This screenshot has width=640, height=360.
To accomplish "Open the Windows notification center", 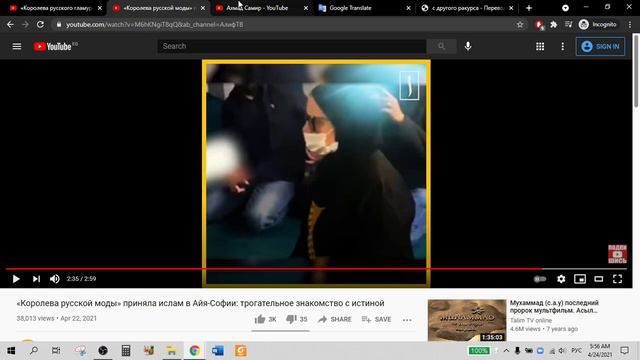I will (x=624, y=351).
